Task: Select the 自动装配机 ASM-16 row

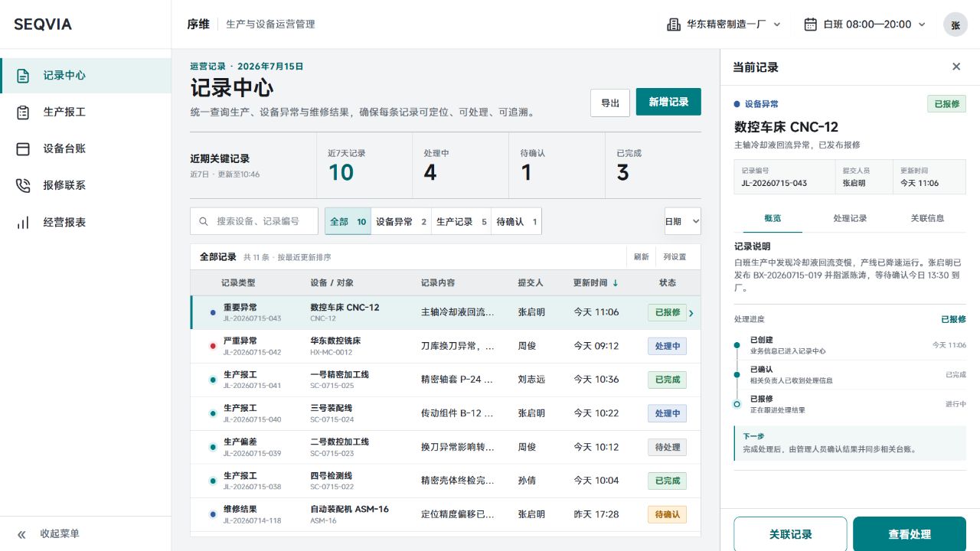Action: (446, 514)
